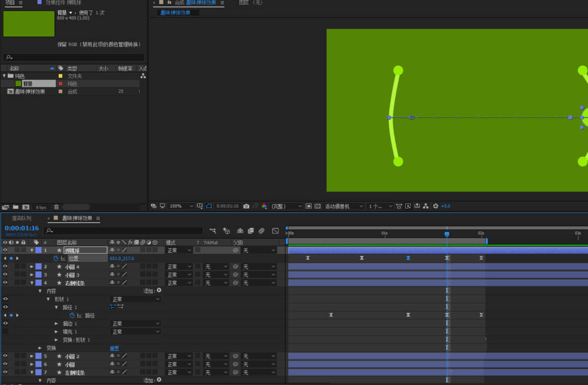Create a new folder in the Project panel
The width and height of the screenshot is (588, 385).
point(15,207)
